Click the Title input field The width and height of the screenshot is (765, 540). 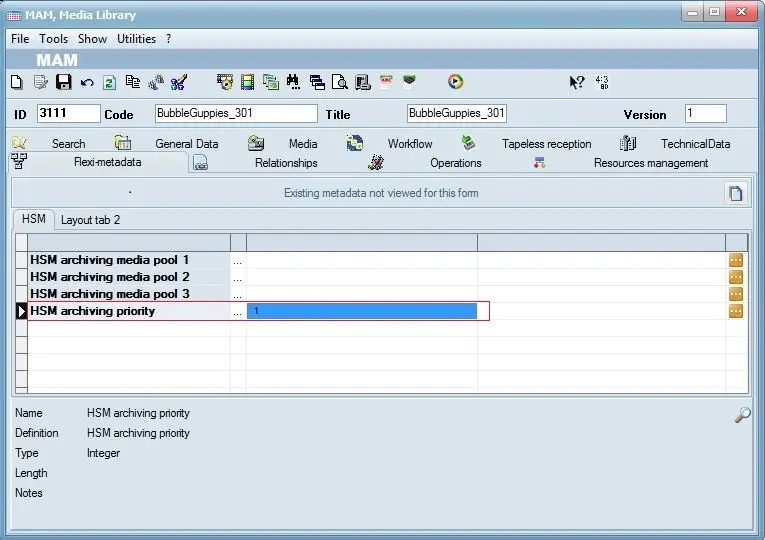point(456,114)
